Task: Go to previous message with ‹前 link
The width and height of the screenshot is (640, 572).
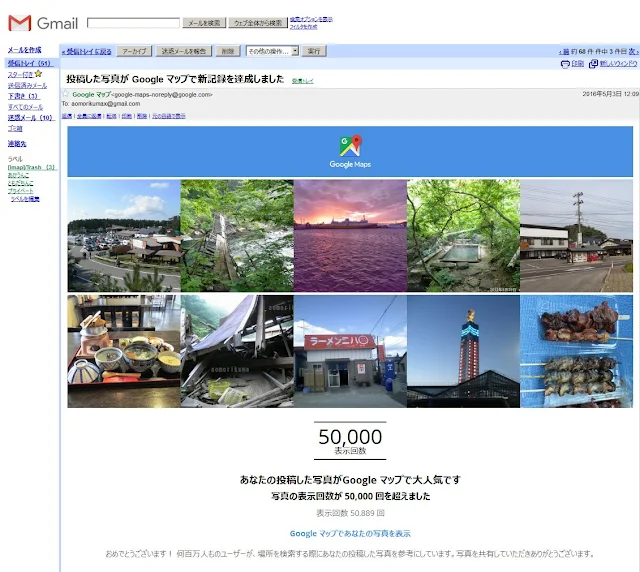Action: coord(564,52)
